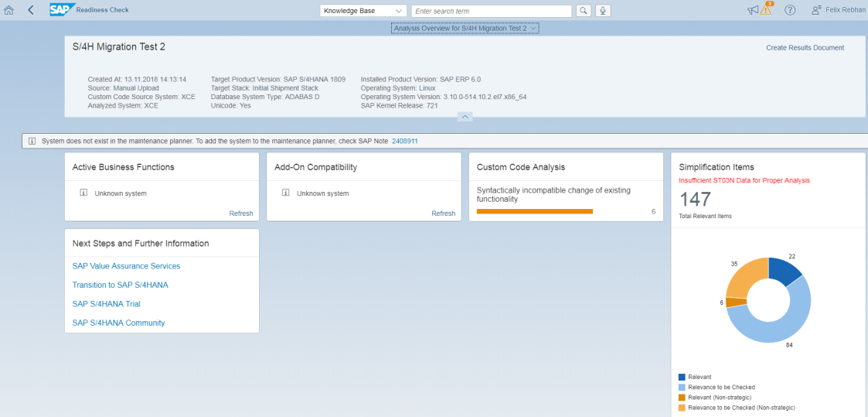Viewport: 868px width, 417px height.
Task: Click the orange custom code progress bar
Action: 535,211
